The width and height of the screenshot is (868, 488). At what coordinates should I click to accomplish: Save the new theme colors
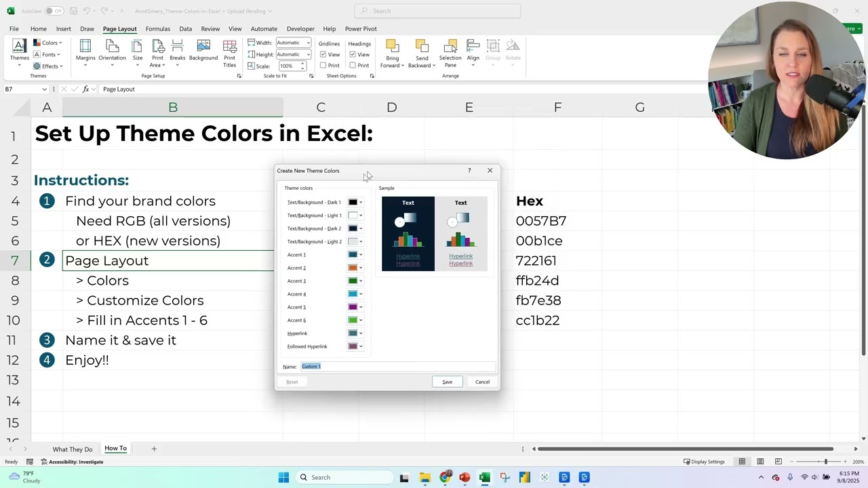click(x=447, y=382)
